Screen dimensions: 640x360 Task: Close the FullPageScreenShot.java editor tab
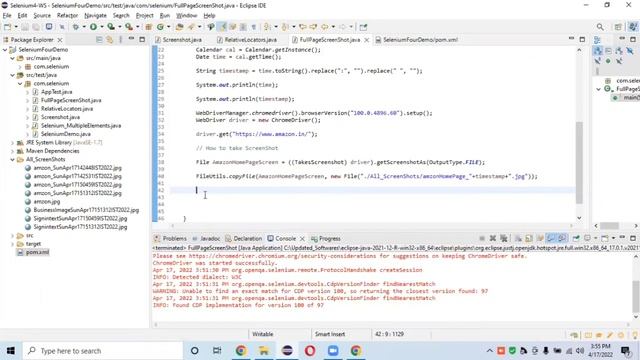367,40
